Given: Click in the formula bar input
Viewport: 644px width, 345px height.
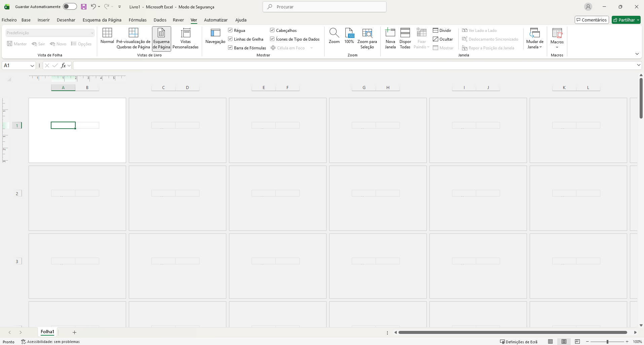Looking at the screenshot, I should pyautogui.click(x=354, y=66).
